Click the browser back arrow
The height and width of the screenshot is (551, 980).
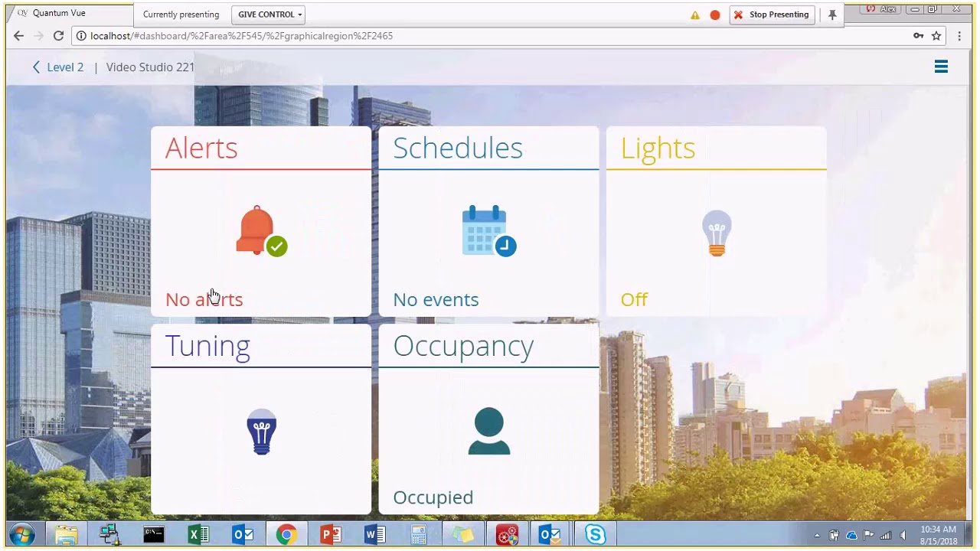(19, 35)
